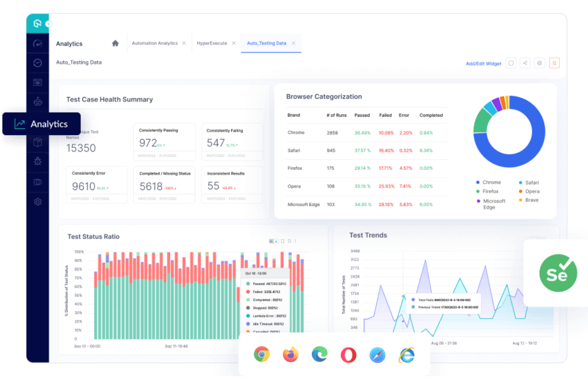The image size is (588, 382).
Task: Click Safari's 945 runs cell
Action: pyautogui.click(x=331, y=150)
